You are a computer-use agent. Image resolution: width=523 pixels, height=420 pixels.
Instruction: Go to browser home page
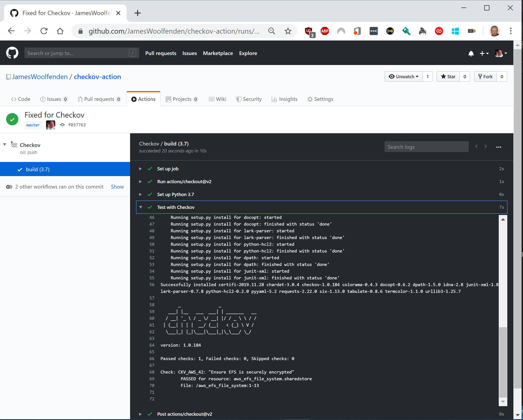(x=60, y=31)
